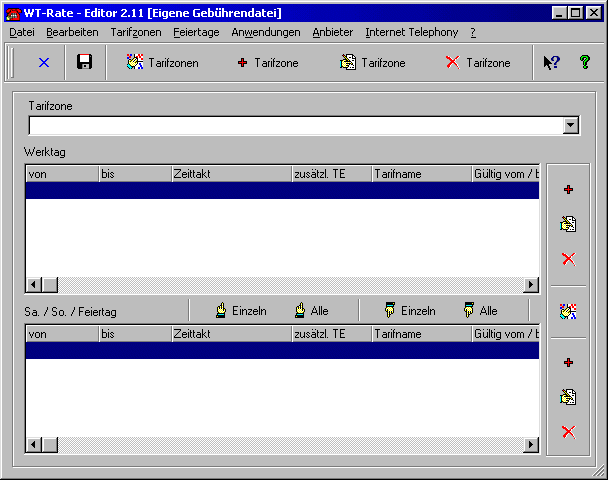Delete Tarifzone using red X toolbar button
Screen dimensions: 608x480
(x=477, y=62)
